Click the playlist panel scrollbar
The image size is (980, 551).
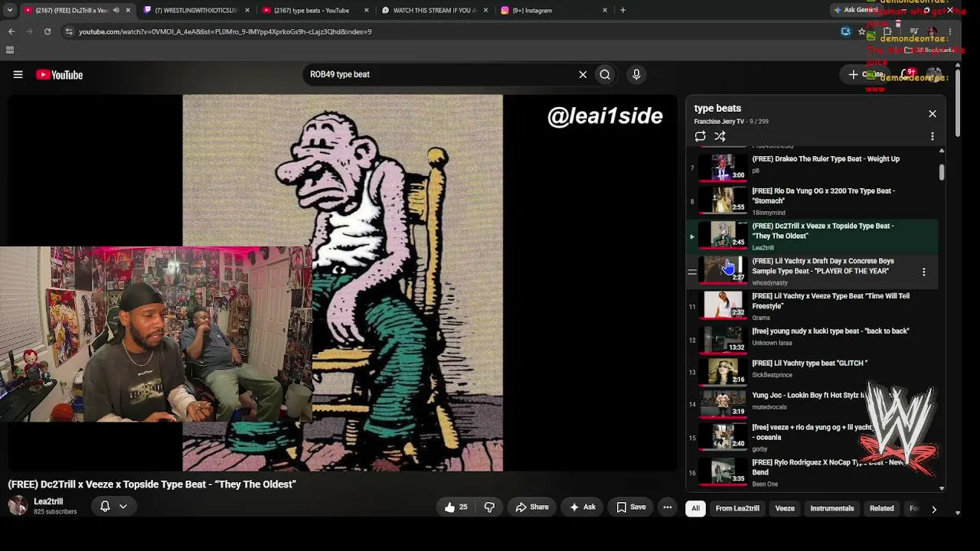pos(942,172)
